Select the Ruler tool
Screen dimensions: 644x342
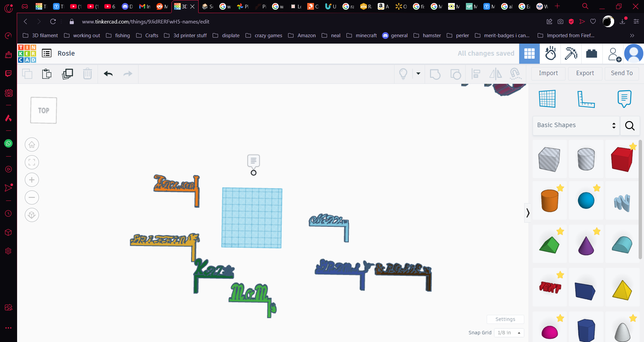(586, 99)
